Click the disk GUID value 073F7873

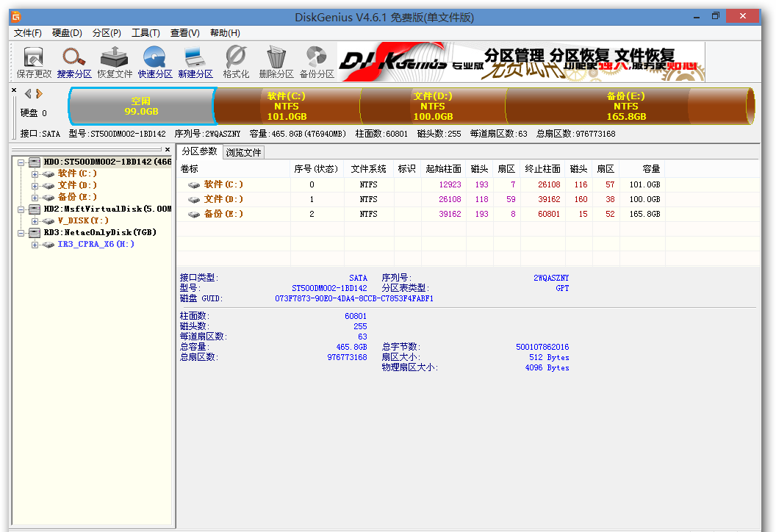tap(354, 299)
